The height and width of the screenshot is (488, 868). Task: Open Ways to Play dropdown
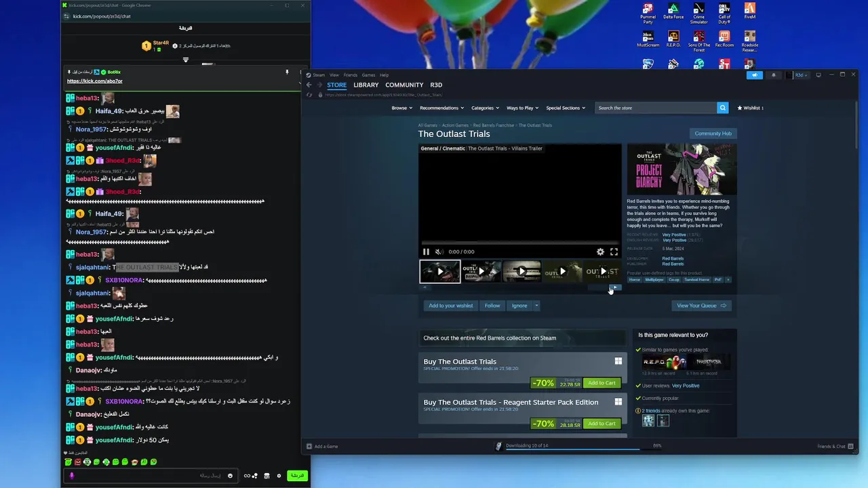[522, 108]
